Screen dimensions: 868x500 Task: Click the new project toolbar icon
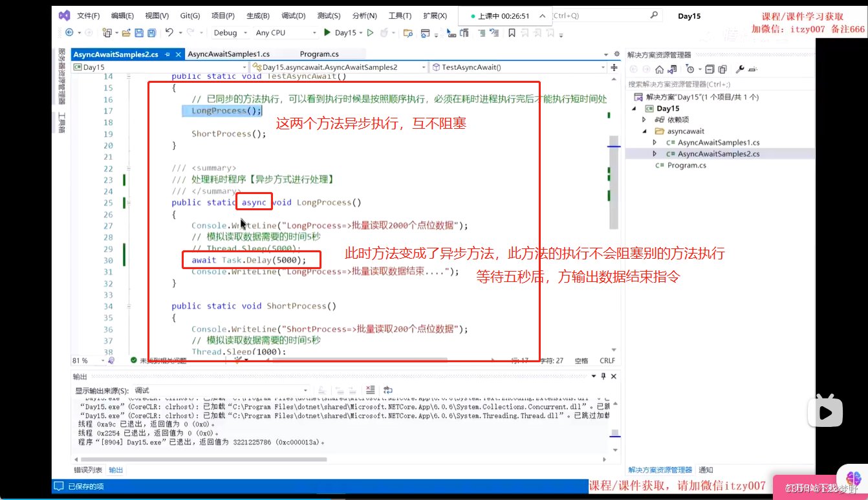[x=107, y=32]
